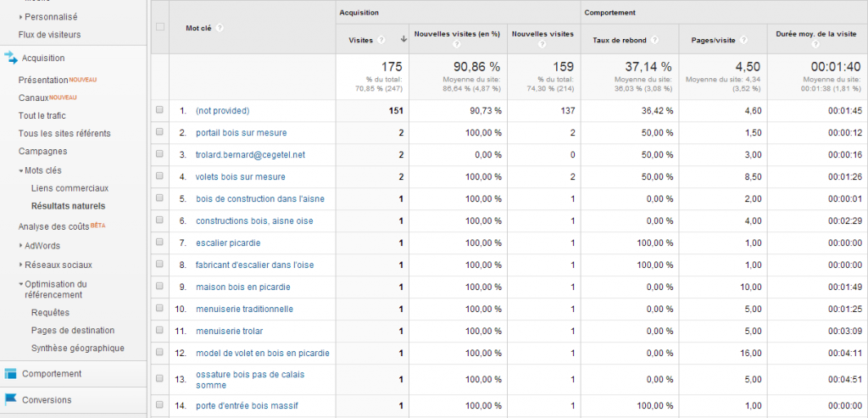868x418 pixels.
Task: Select total visits value 175
Action: point(392,67)
